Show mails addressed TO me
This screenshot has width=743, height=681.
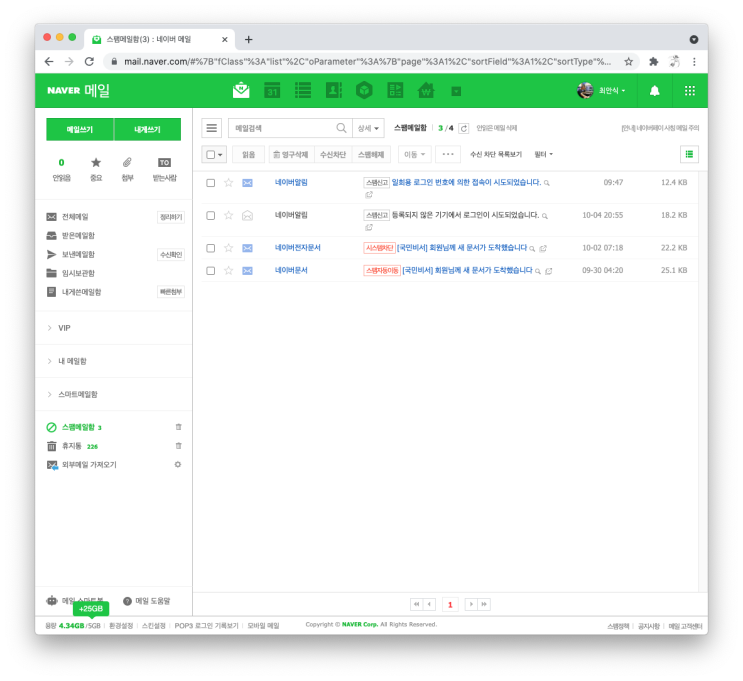click(164, 169)
